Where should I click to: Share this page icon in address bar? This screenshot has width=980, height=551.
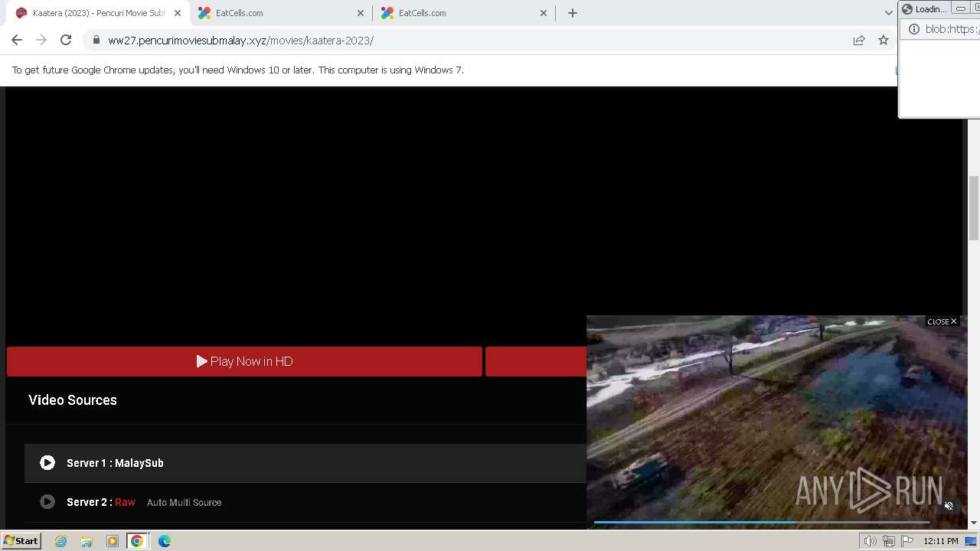coord(859,41)
